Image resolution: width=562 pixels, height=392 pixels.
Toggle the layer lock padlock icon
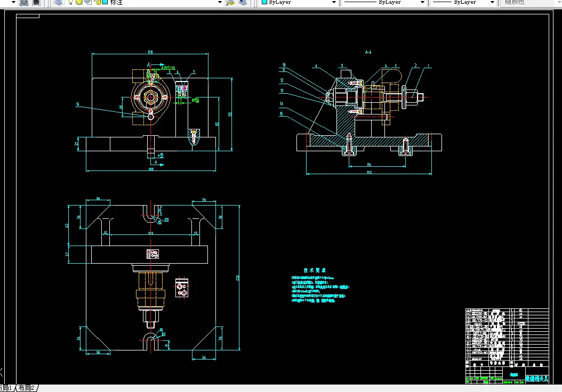[98, 2]
